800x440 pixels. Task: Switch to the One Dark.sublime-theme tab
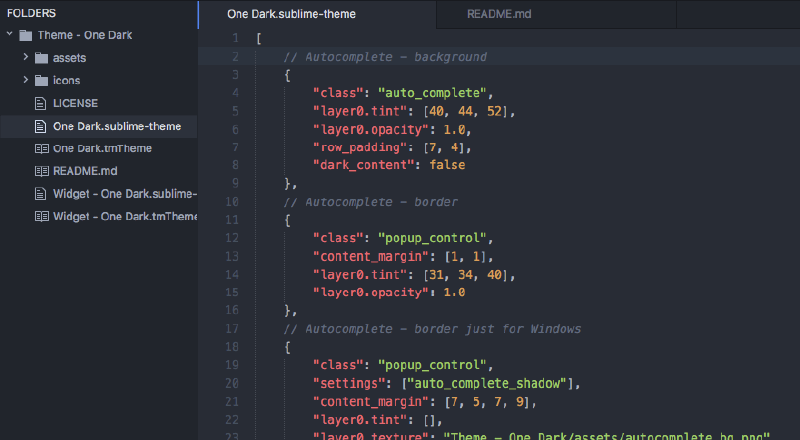coord(317,14)
